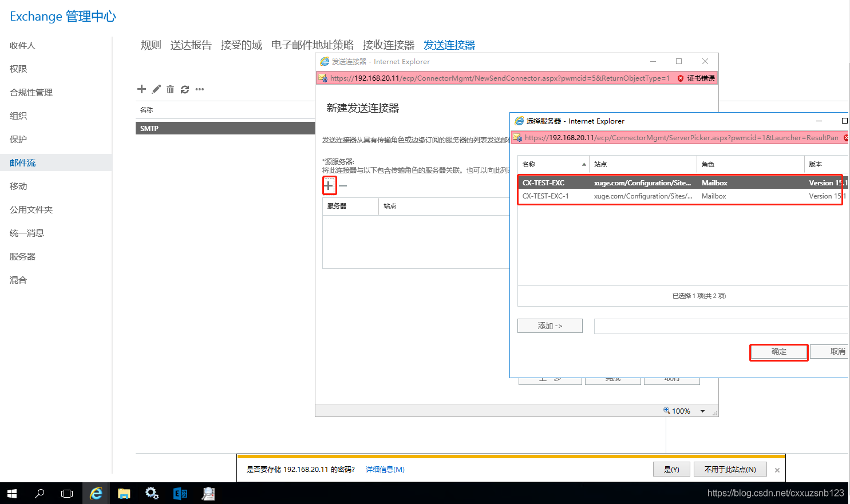This screenshot has width=850, height=504.
Task: Go to 收件人 in sidebar
Action: 23,45
